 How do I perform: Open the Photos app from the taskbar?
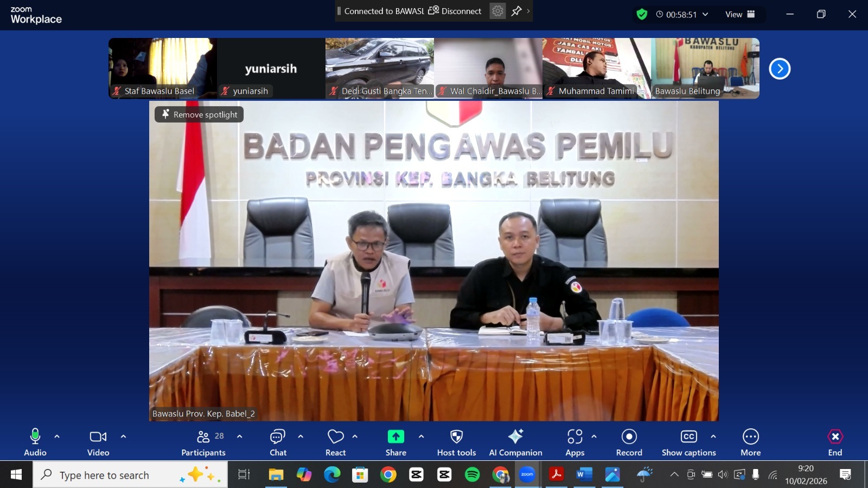(x=612, y=475)
